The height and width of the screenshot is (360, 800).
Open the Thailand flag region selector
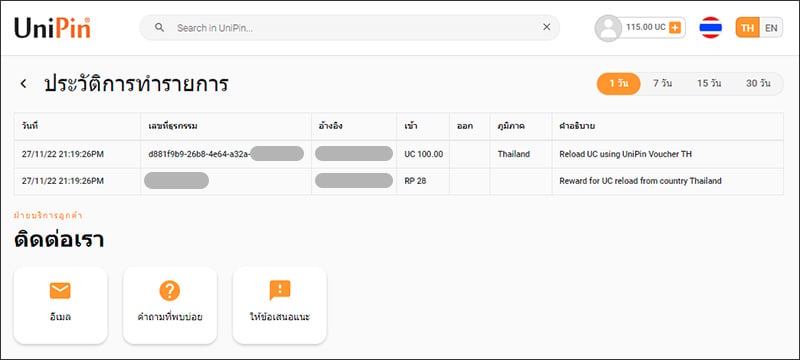tap(710, 28)
